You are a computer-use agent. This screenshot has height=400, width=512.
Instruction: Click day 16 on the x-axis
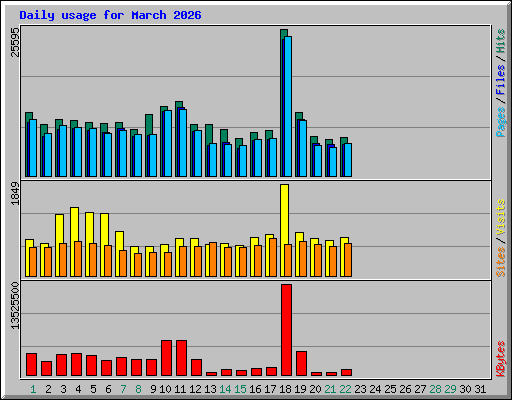click(x=255, y=389)
